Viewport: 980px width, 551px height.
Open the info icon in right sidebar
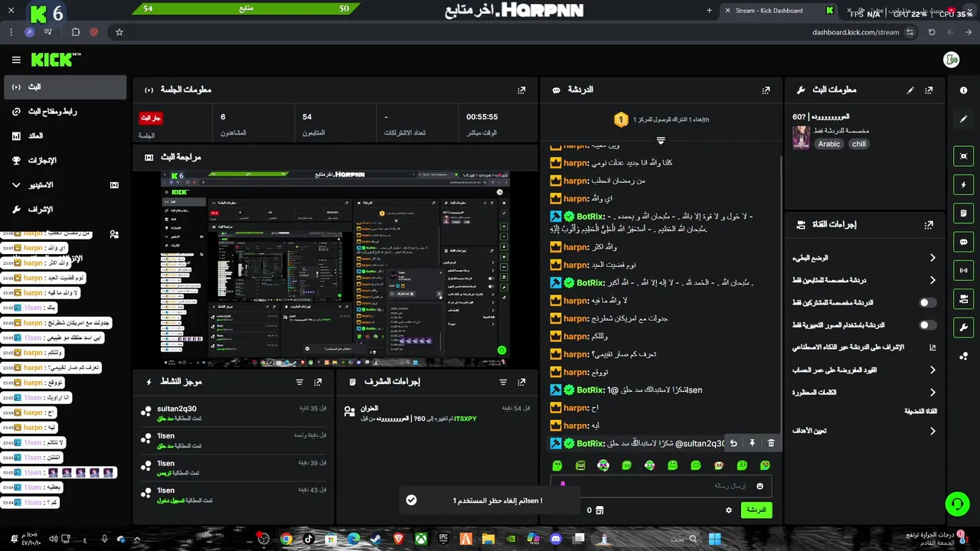pos(963,90)
